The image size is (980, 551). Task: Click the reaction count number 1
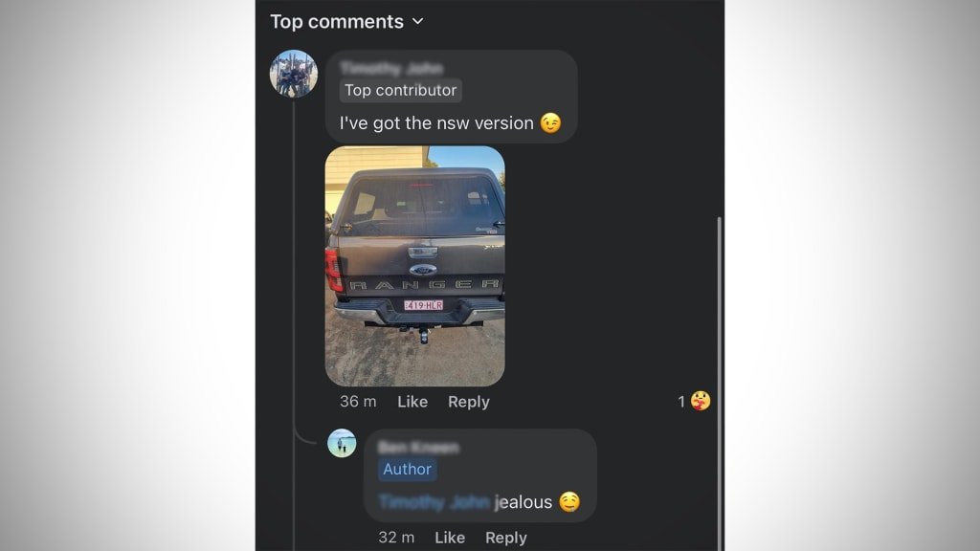(x=681, y=402)
